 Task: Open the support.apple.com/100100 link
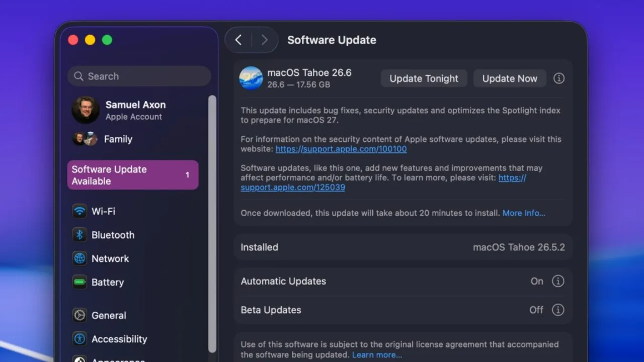(341, 149)
